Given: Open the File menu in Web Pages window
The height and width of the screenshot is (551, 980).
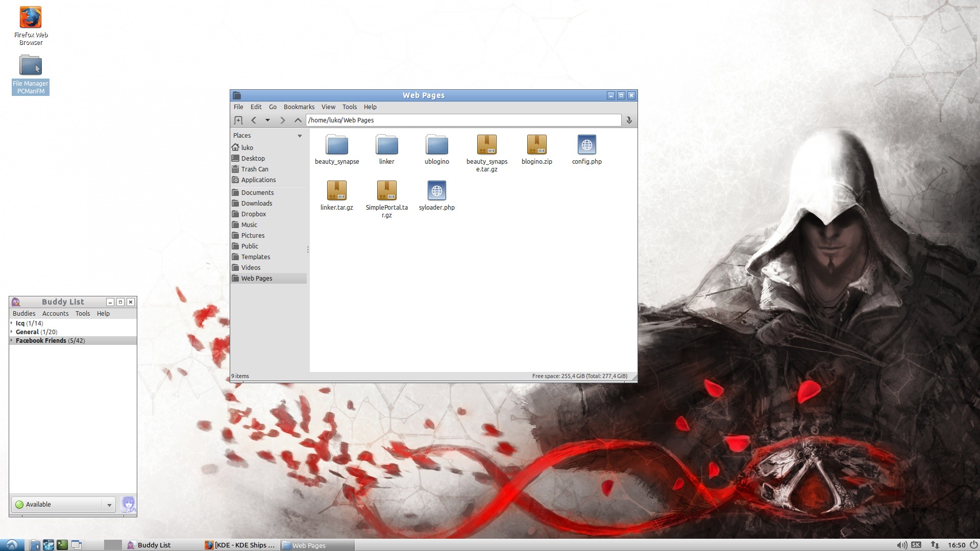Looking at the screenshot, I should (238, 107).
